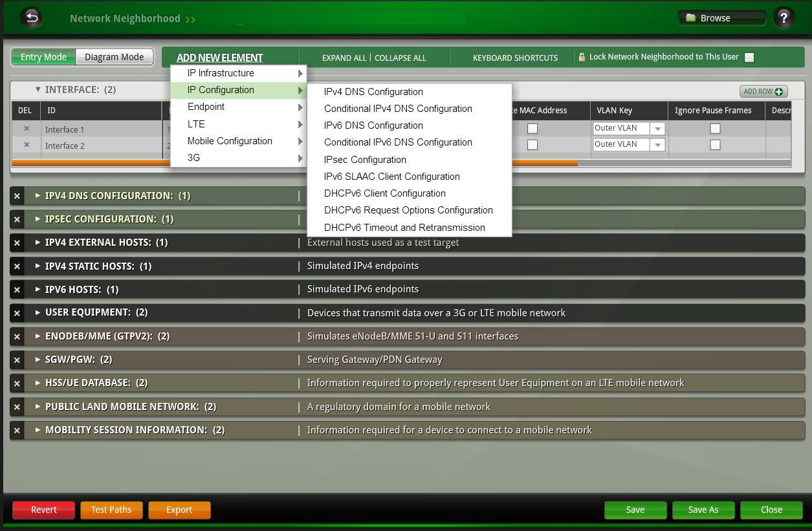Switch to Diagram Mode
812x531 pixels.
pyautogui.click(x=115, y=57)
